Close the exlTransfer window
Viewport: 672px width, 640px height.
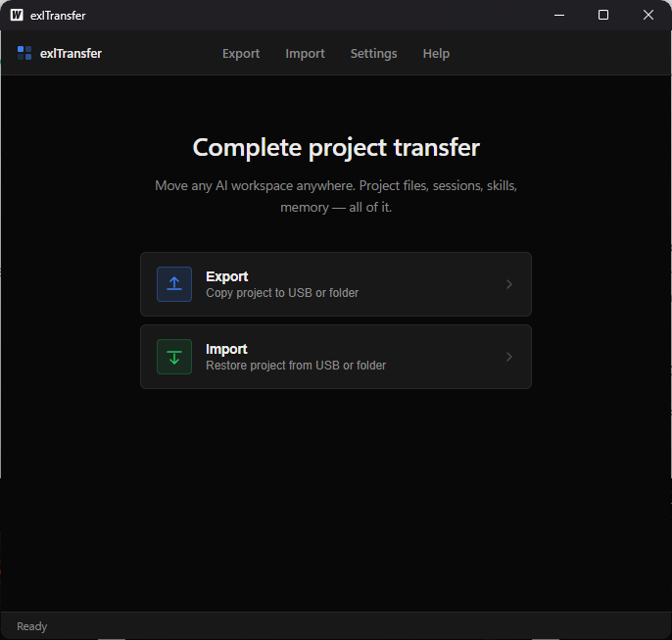(x=648, y=15)
